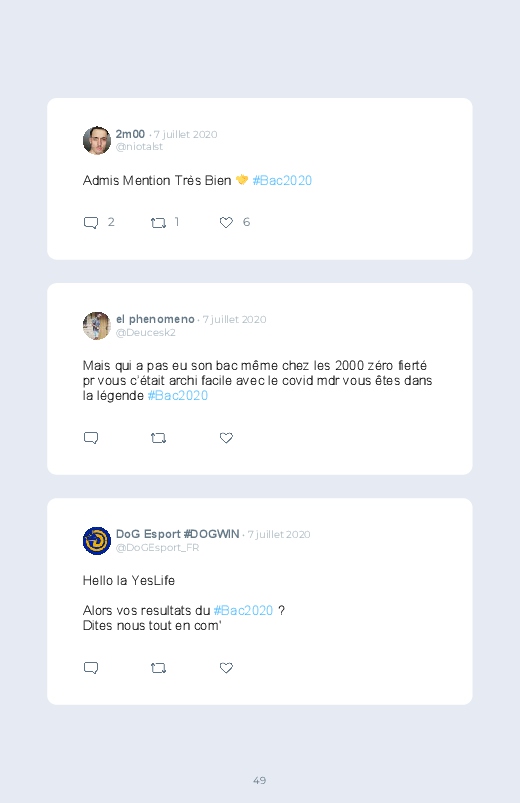Open 2m00's profile picture
This screenshot has height=803, width=520.
[97, 140]
